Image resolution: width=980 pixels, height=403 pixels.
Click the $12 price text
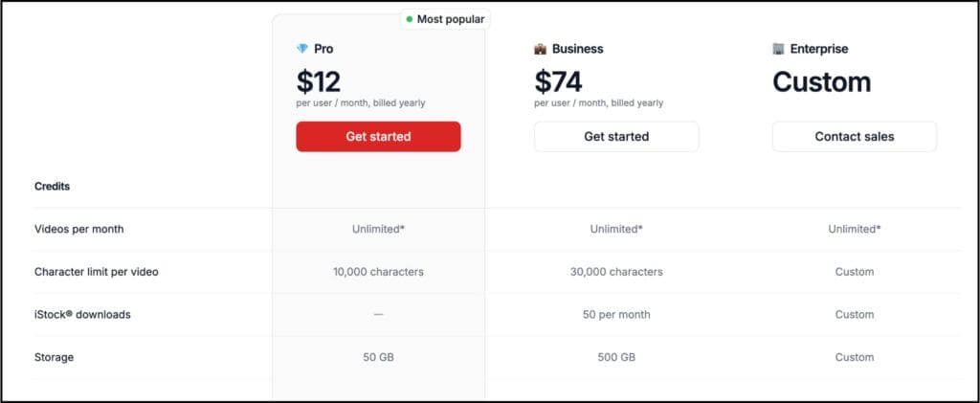coord(318,82)
